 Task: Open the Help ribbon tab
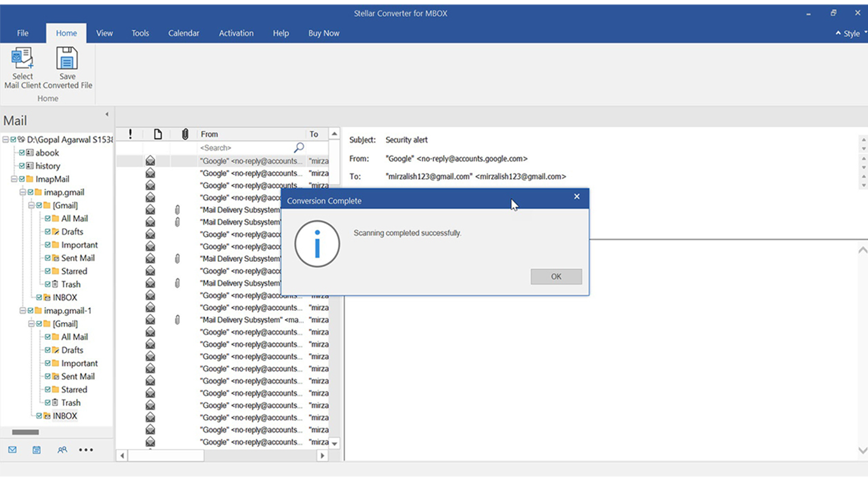click(281, 33)
